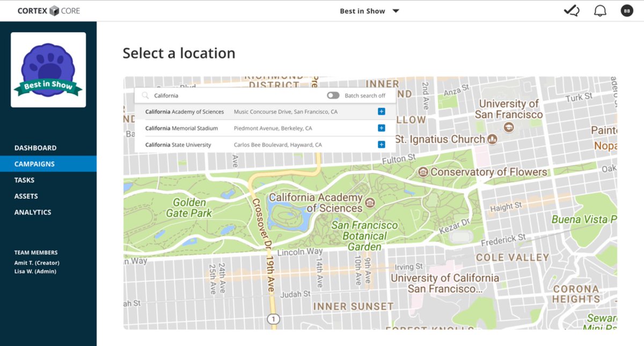Open the notifications bell

pyautogui.click(x=600, y=11)
